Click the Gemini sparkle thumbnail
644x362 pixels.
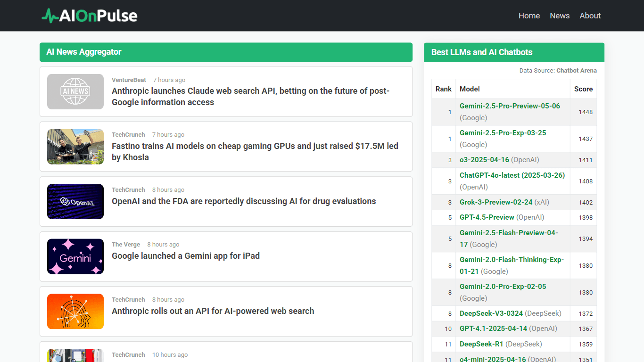75,256
